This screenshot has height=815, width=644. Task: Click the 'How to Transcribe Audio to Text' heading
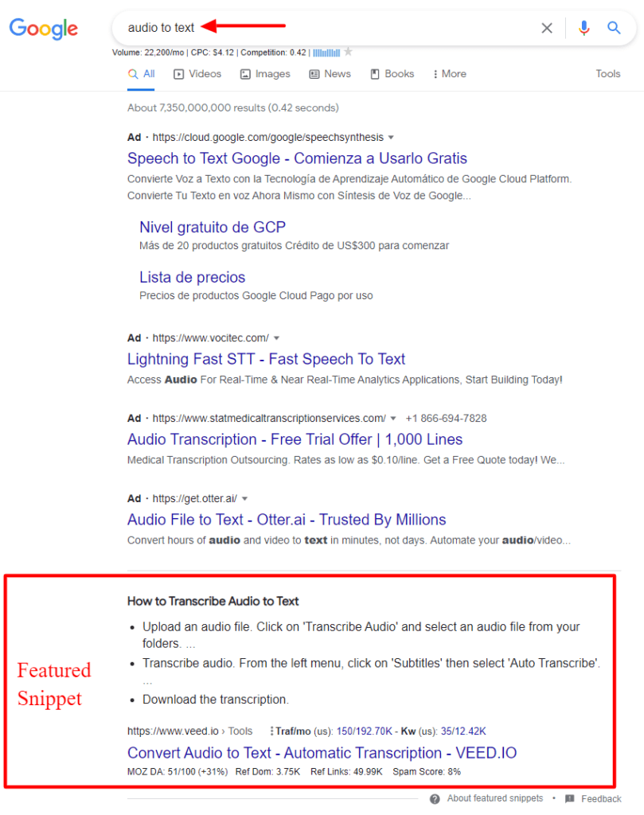(213, 602)
